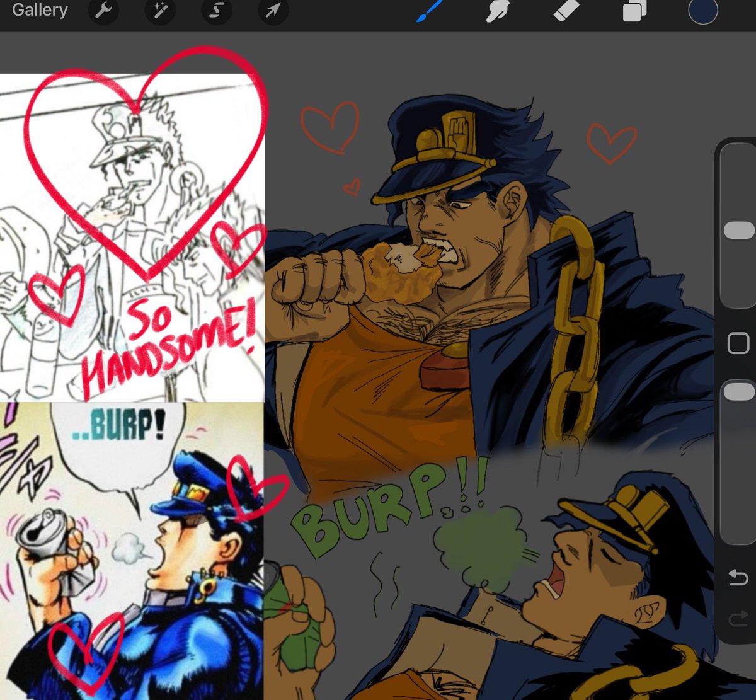Select the Brush tool
Image resolution: width=756 pixels, height=700 pixels.
tap(430, 11)
